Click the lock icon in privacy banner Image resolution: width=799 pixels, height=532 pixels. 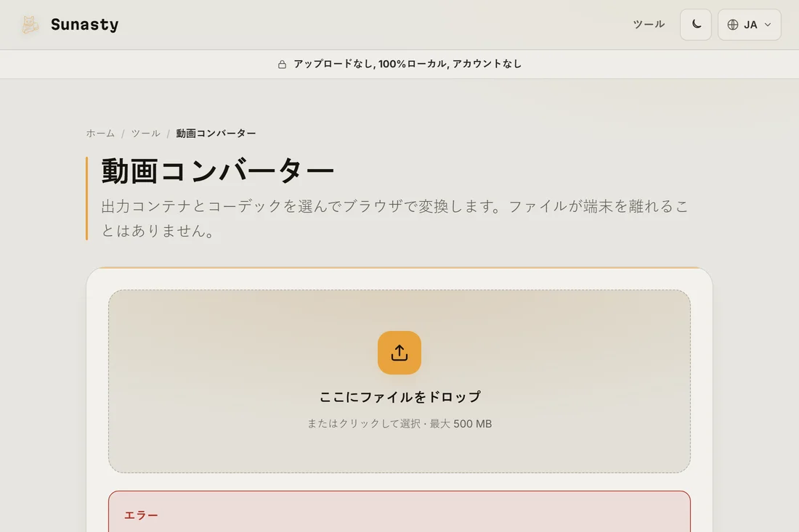282,64
